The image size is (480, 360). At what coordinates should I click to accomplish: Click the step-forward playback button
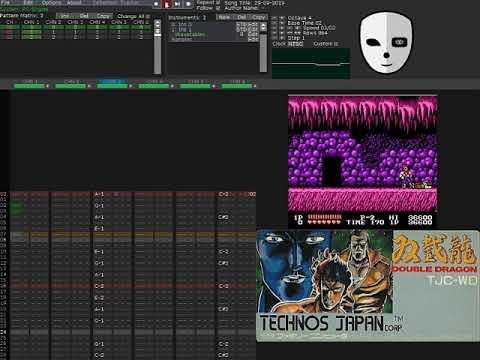click(x=177, y=4)
